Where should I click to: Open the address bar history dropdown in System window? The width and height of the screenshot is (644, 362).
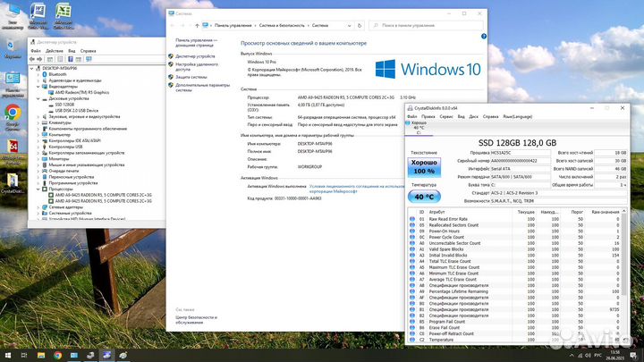(349, 25)
